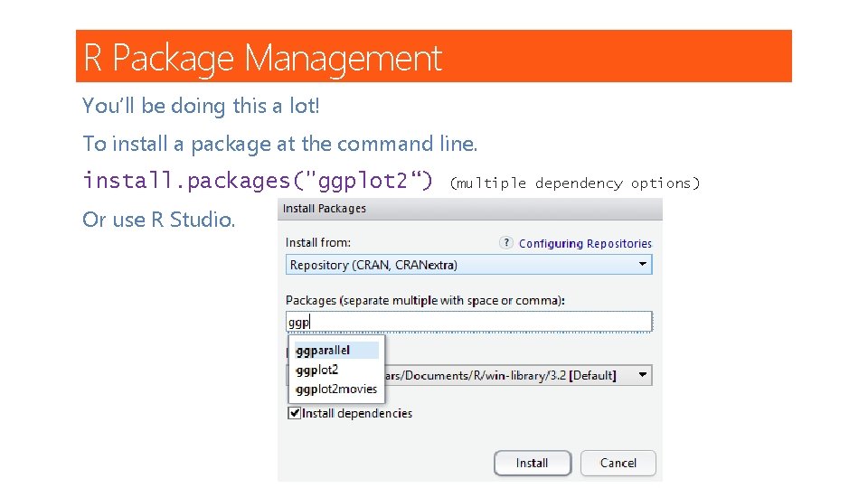Click the Install Packages dialog title bar
Screen dimensions: 868x488
[x=468, y=209]
